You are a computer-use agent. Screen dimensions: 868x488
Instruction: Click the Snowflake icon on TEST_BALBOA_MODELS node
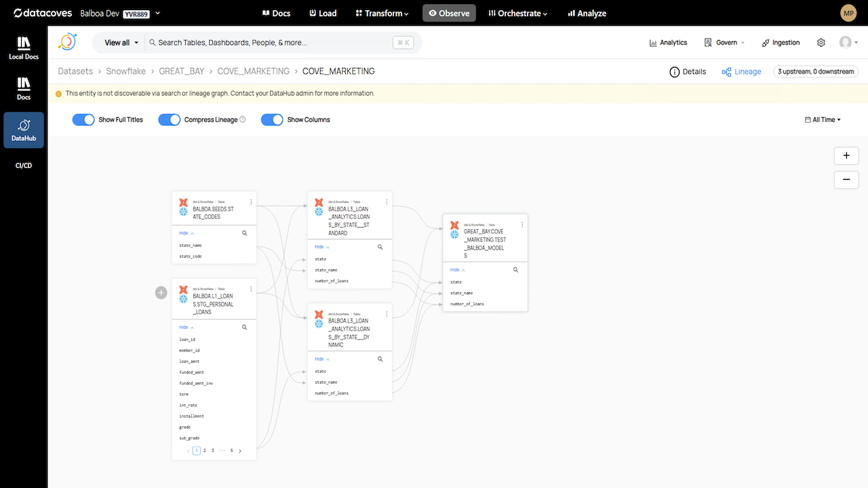[x=454, y=235]
